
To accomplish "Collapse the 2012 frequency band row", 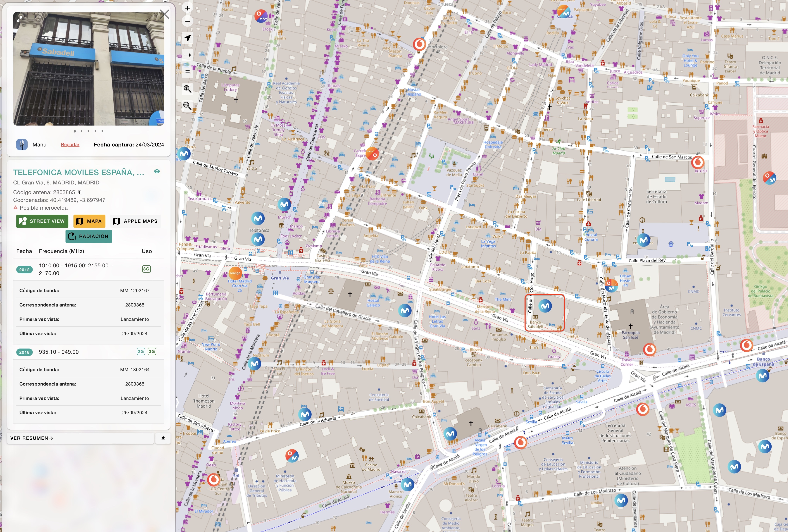I will point(89,269).
